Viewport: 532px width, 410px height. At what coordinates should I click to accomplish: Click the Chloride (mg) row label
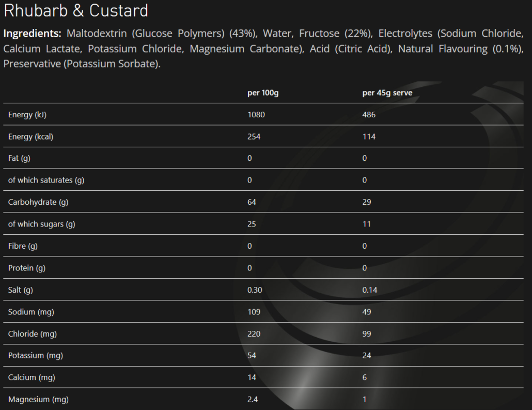(x=32, y=334)
